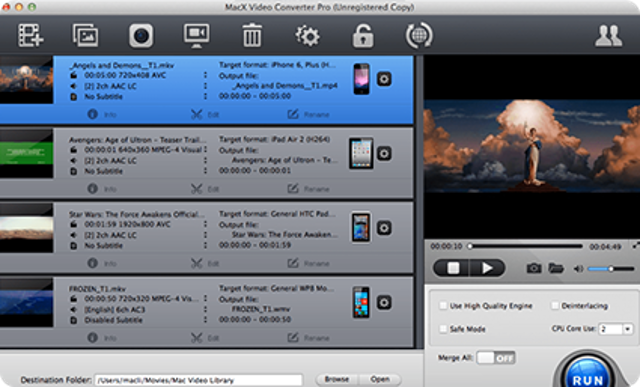This screenshot has width=640, height=387.
Task: Open gear settings for FROZEN_T1 row
Action: (x=384, y=302)
